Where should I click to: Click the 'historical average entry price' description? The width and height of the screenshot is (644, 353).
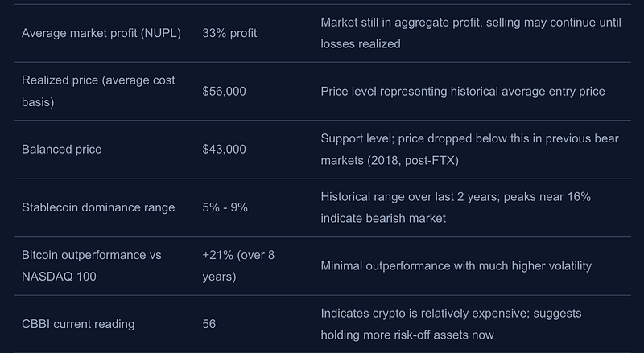[x=462, y=91]
